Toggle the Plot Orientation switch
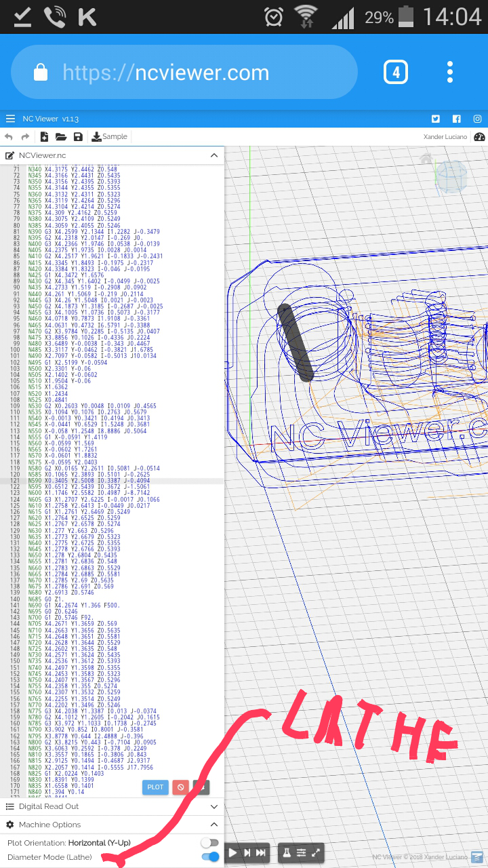 pos(210,843)
